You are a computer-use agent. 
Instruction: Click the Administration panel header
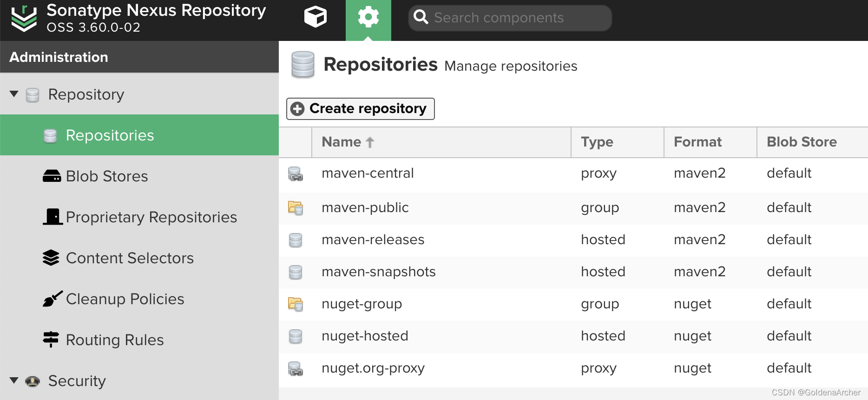coord(139,57)
